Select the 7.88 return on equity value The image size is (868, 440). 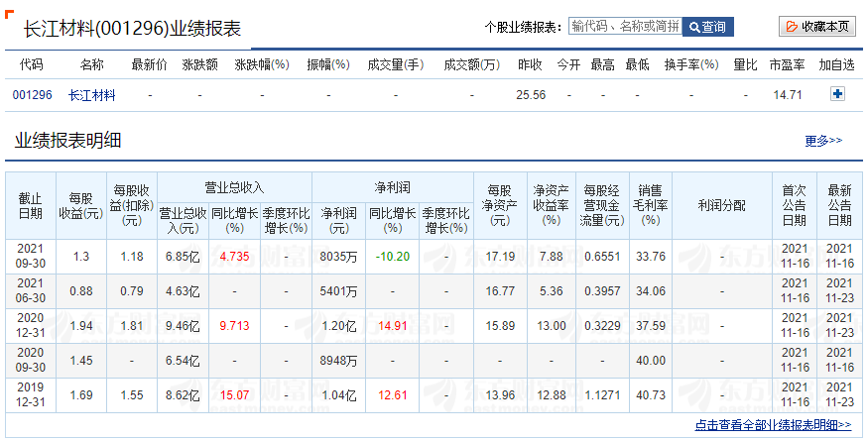551,257
